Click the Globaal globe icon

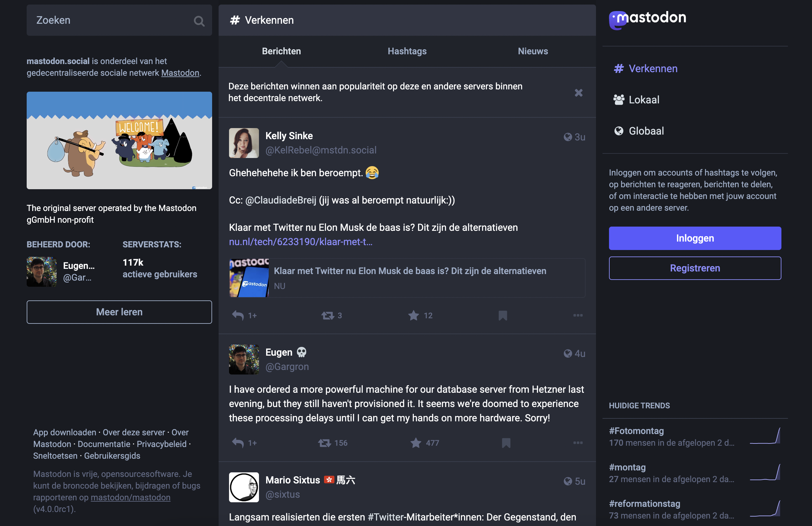pyautogui.click(x=618, y=131)
